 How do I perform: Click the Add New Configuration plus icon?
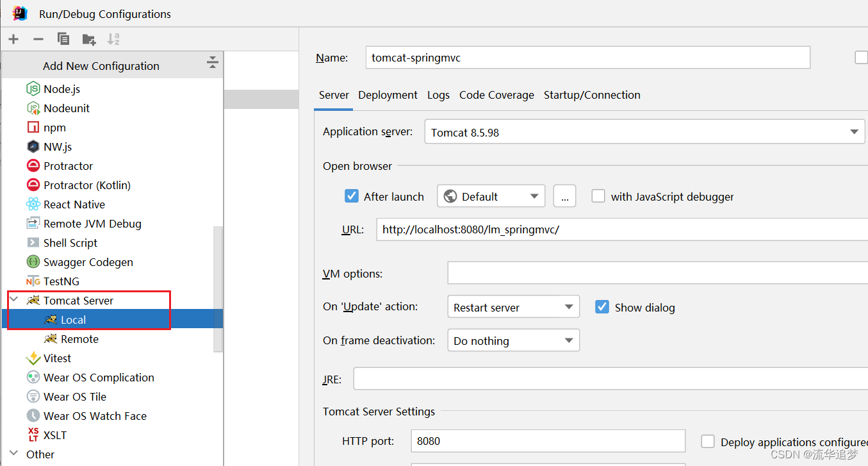click(13, 39)
